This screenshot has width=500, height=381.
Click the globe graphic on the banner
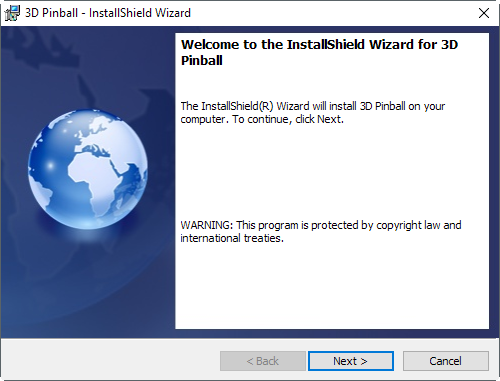coord(88,169)
